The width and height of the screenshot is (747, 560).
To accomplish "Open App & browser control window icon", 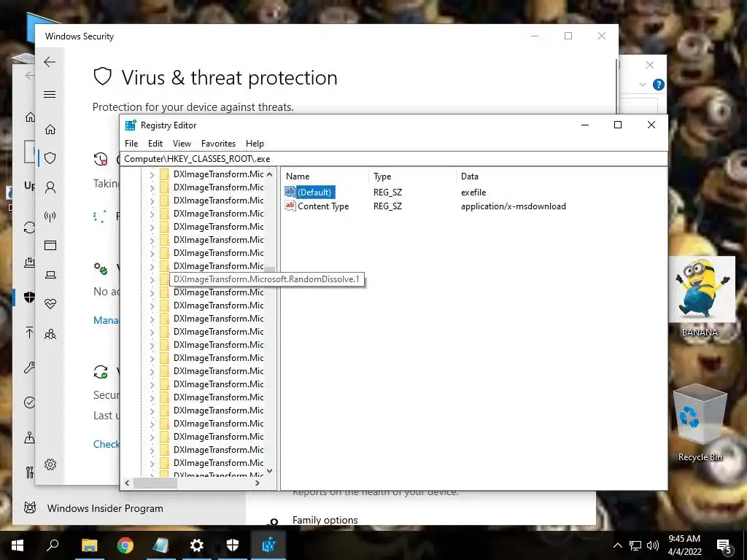I will coord(50,245).
